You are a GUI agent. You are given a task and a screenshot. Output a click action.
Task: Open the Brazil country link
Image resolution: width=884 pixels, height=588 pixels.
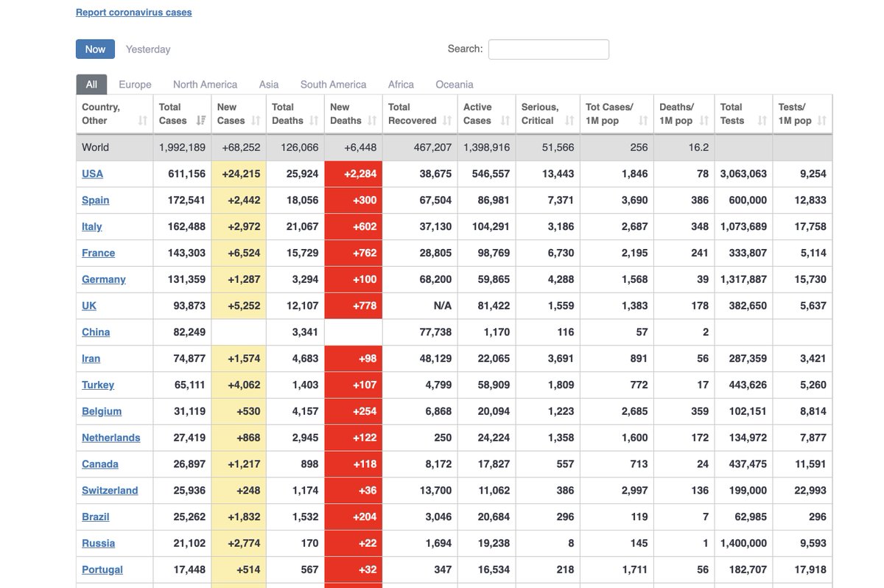(x=96, y=517)
